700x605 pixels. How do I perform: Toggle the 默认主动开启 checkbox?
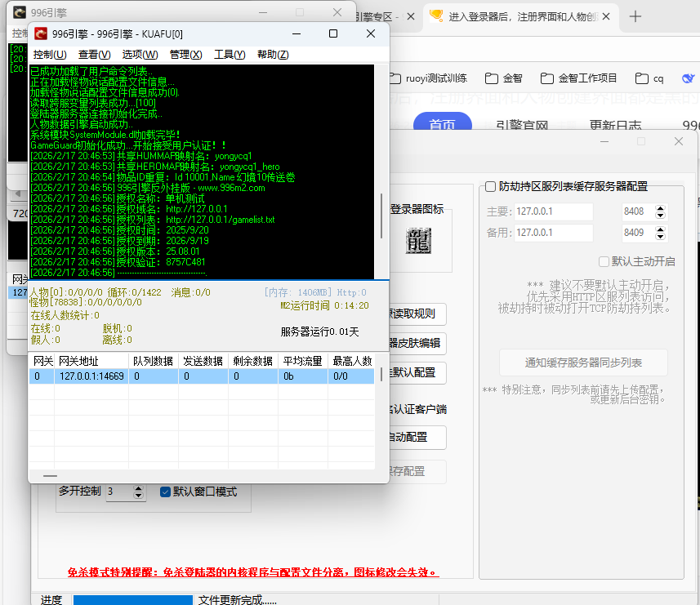604,261
